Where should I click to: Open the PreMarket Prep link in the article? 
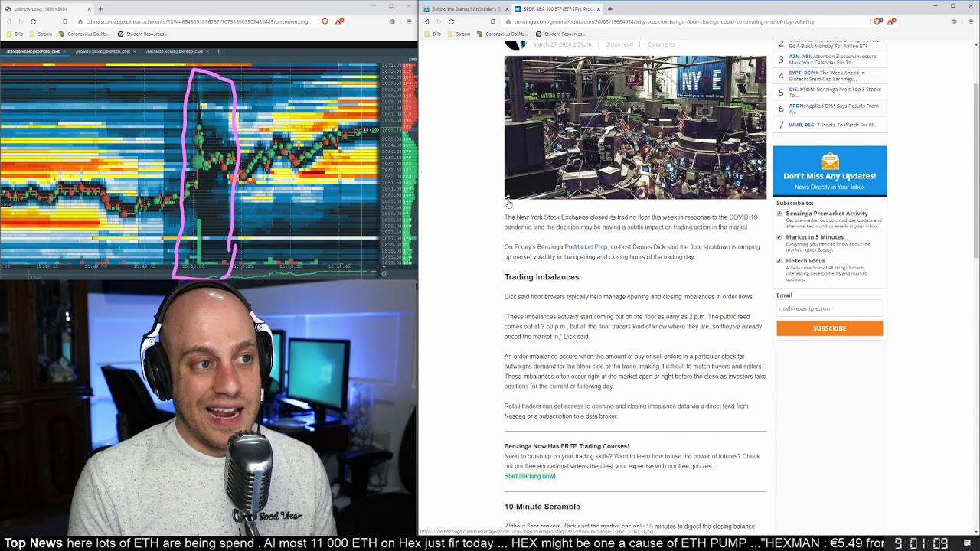tap(586, 247)
